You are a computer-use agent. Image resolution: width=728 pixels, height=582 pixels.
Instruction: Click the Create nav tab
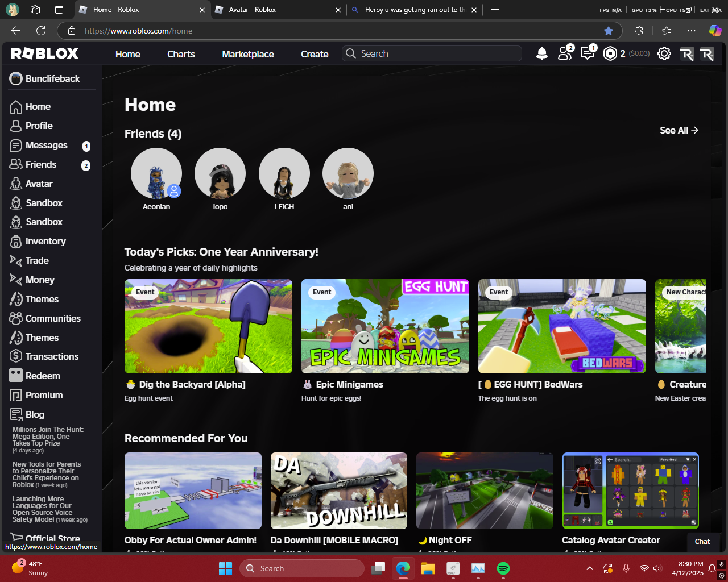pyautogui.click(x=315, y=54)
